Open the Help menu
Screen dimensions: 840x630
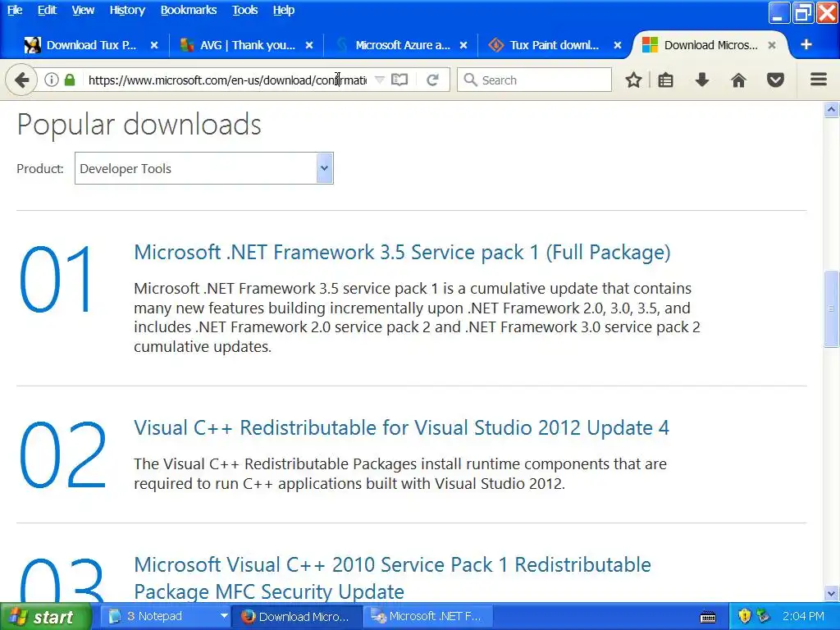point(283,10)
